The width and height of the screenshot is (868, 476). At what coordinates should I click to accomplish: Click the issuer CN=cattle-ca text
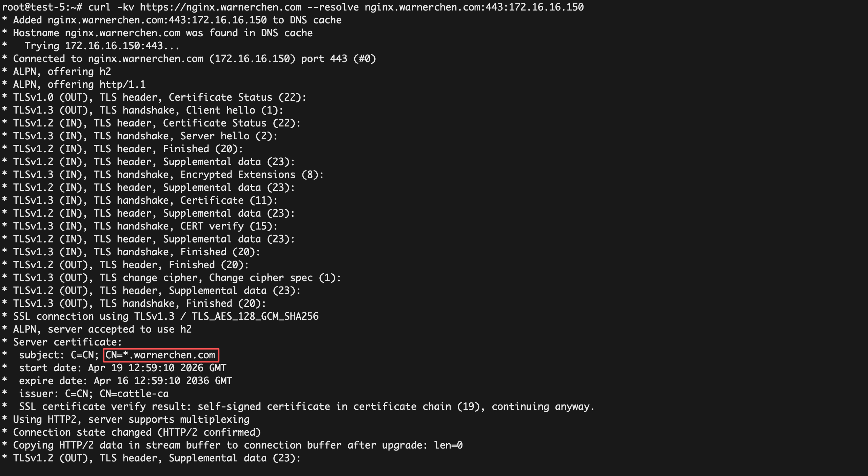point(134,394)
